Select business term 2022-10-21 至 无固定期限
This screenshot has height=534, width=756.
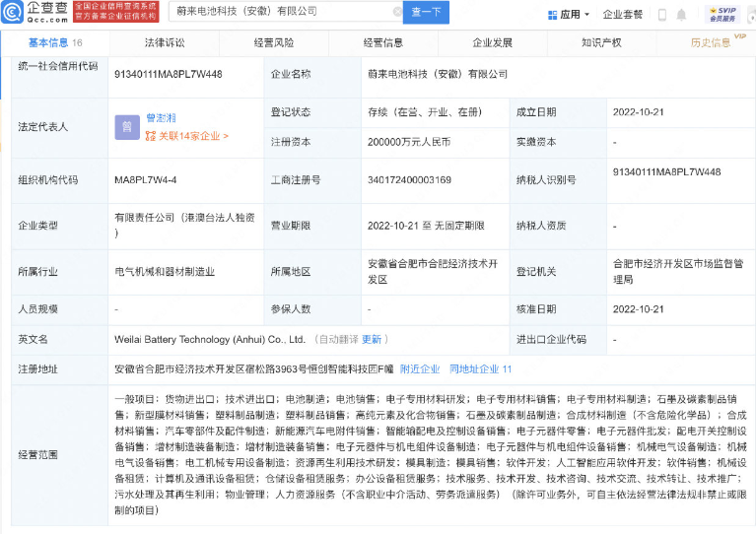[426, 226]
